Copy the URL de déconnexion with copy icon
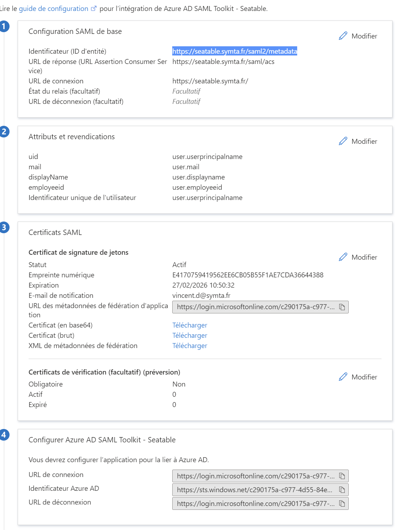This screenshot has height=530, width=420. coord(342,503)
